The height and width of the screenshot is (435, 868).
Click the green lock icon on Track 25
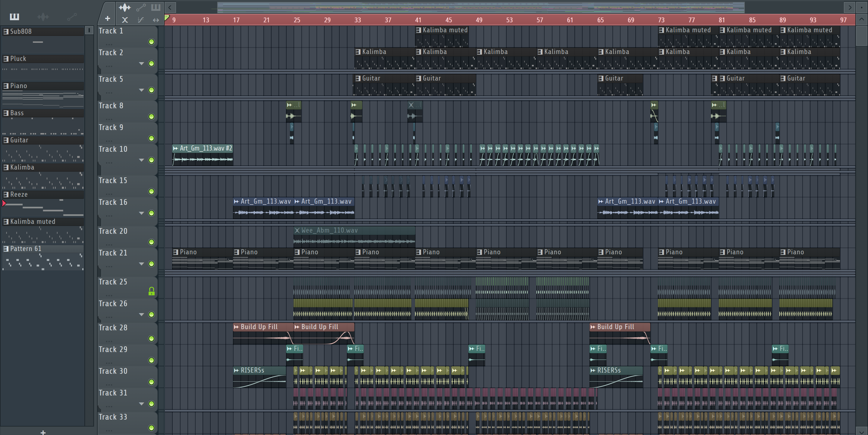point(152,291)
